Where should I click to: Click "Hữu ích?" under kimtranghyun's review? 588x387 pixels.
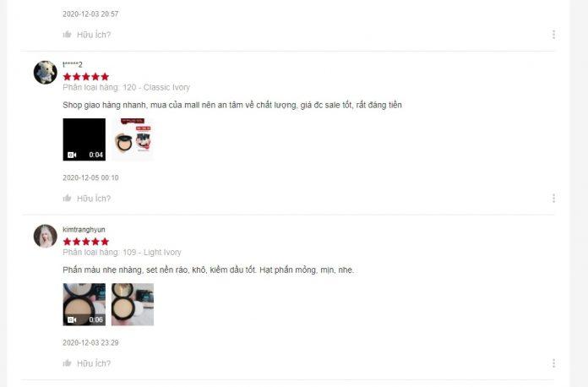pyautogui.click(x=94, y=363)
